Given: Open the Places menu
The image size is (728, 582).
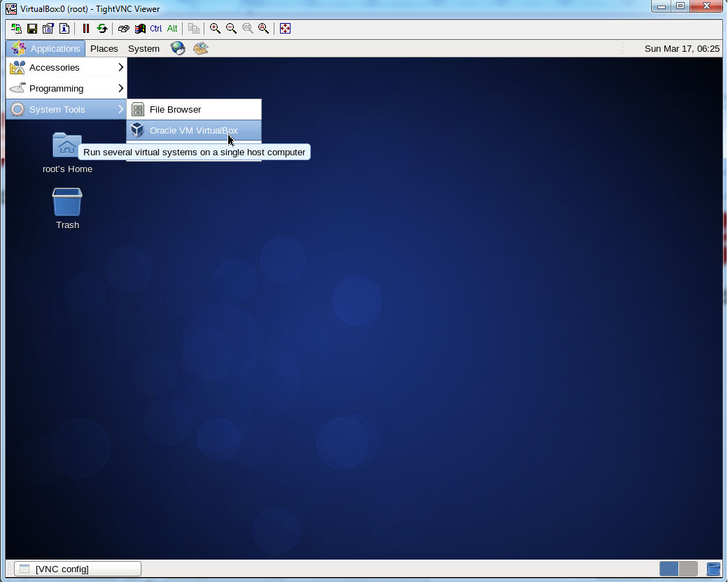Looking at the screenshot, I should coord(104,48).
